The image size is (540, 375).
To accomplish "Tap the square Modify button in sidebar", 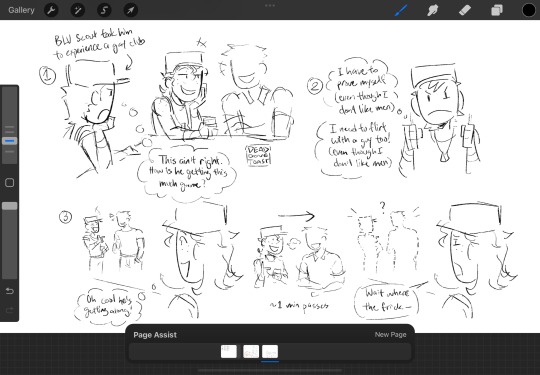I will 10,183.
